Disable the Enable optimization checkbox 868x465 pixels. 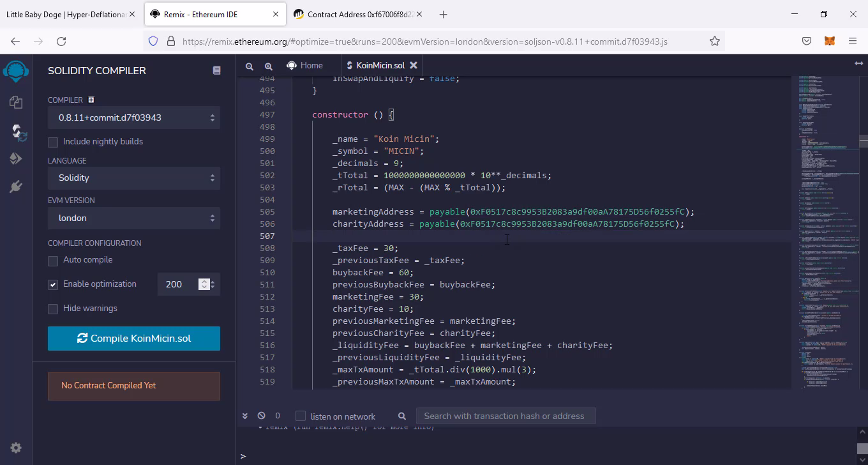coord(53,284)
